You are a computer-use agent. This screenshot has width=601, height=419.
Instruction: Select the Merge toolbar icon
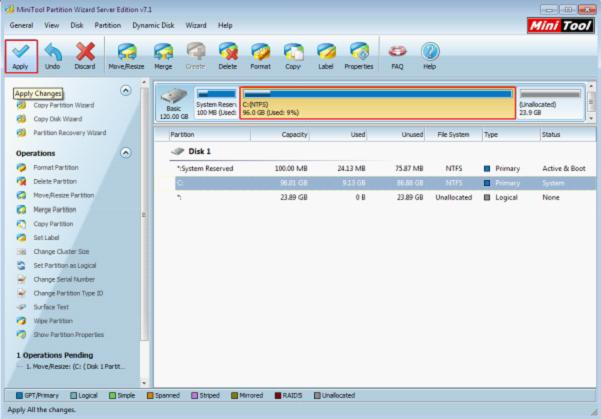(x=163, y=56)
